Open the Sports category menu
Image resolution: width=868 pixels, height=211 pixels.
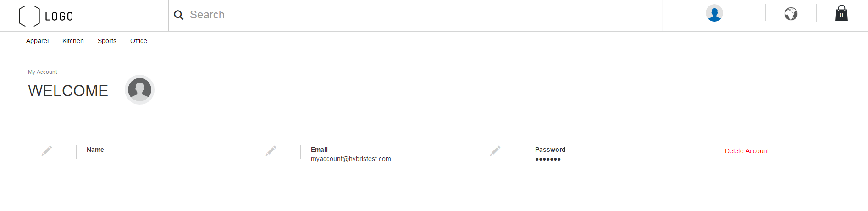[x=107, y=41]
